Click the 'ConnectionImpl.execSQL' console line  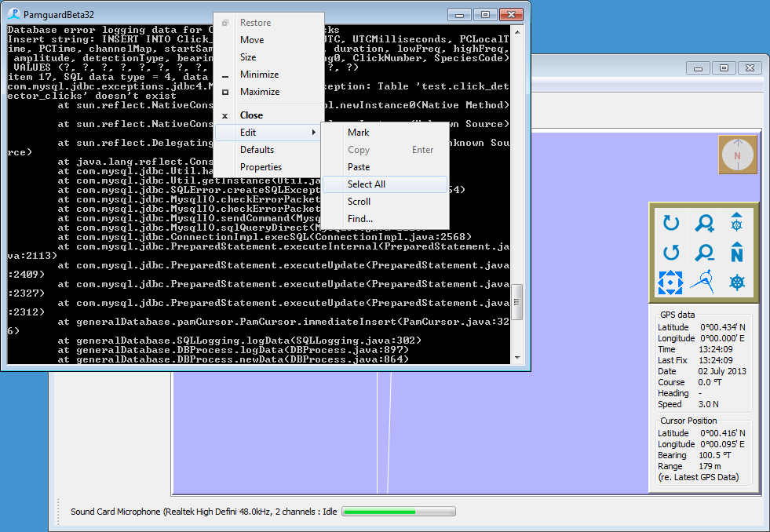coord(265,237)
